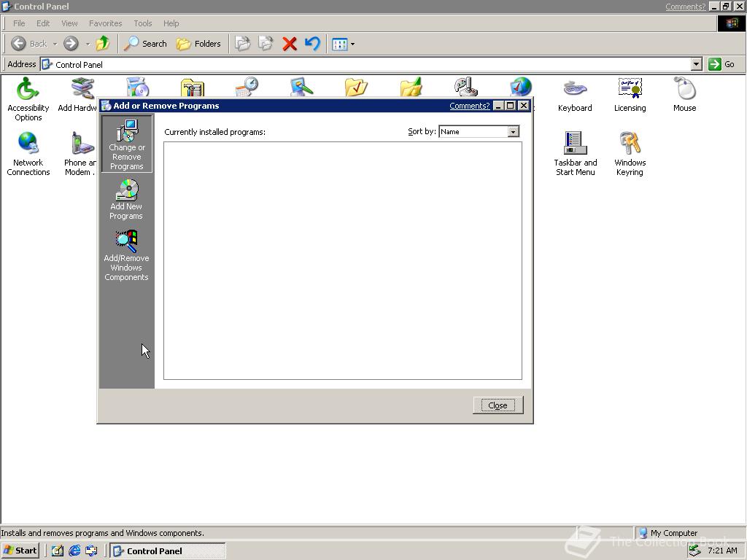Open Network Connections icon
Screen dimensions: 747x560
(28, 154)
